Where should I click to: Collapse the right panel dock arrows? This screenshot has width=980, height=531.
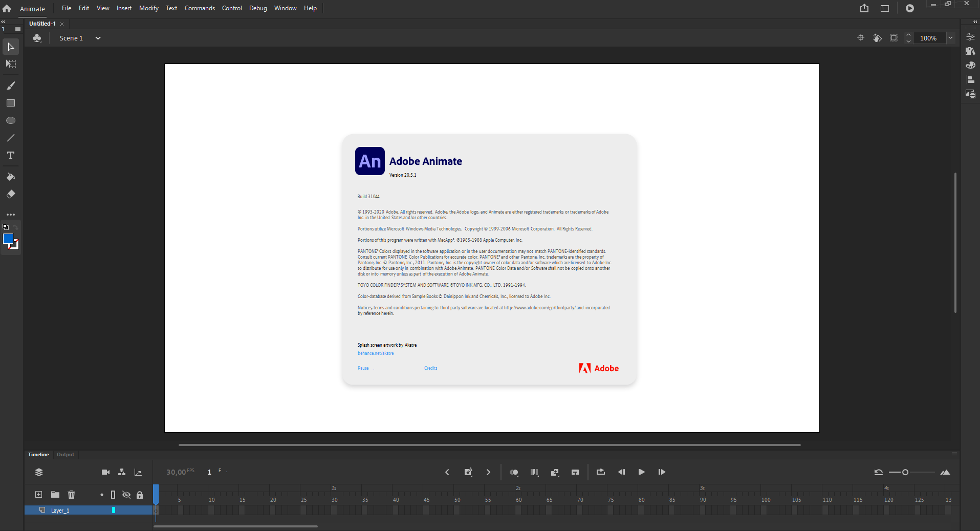(x=975, y=22)
